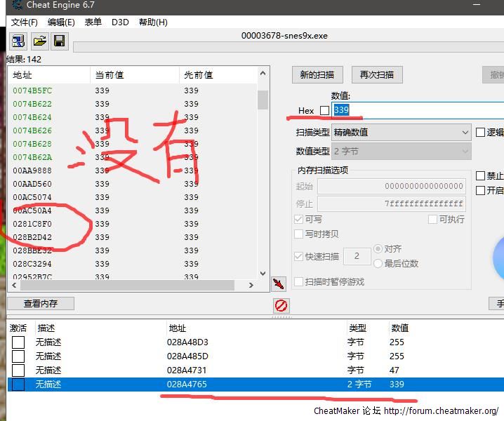The height and width of the screenshot is (421, 504).
Task: Click the 新的扫描 button
Action: point(317,74)
